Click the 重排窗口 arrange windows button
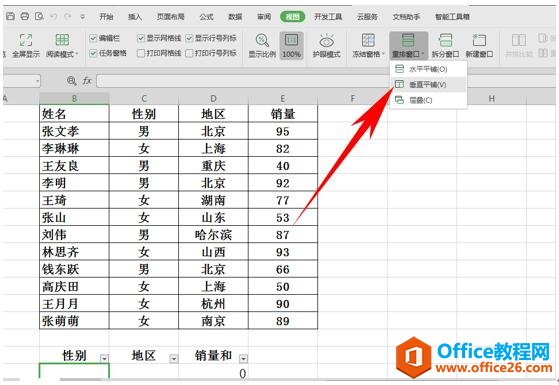This screenshot has height=385, width=559. [408, 46]
